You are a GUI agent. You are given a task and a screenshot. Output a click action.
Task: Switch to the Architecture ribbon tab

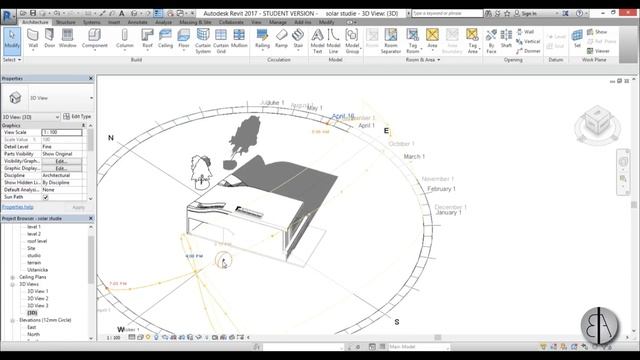(35, 22)
